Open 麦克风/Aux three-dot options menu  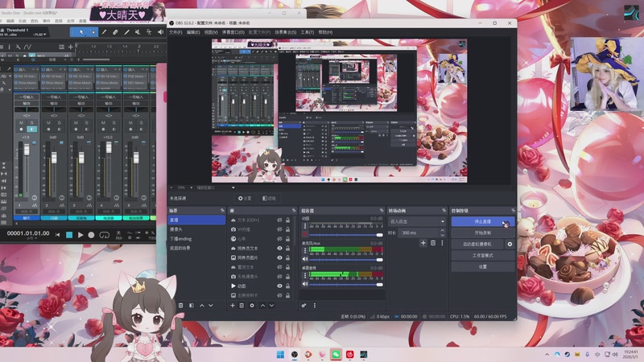(x=305, y=250)
